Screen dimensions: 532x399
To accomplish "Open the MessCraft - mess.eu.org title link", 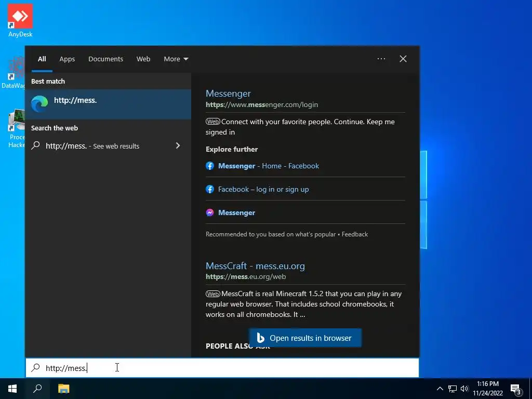I will [255, 265].
